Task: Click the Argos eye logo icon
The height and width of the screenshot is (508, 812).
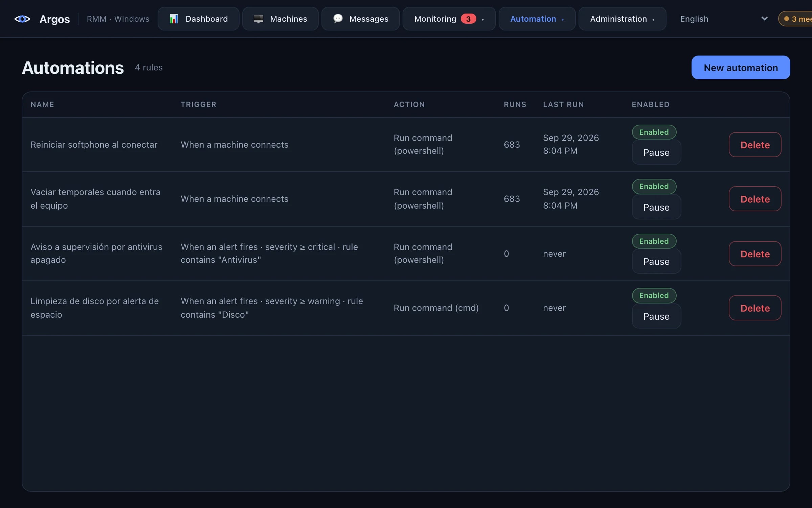Action: click(22, 19)
